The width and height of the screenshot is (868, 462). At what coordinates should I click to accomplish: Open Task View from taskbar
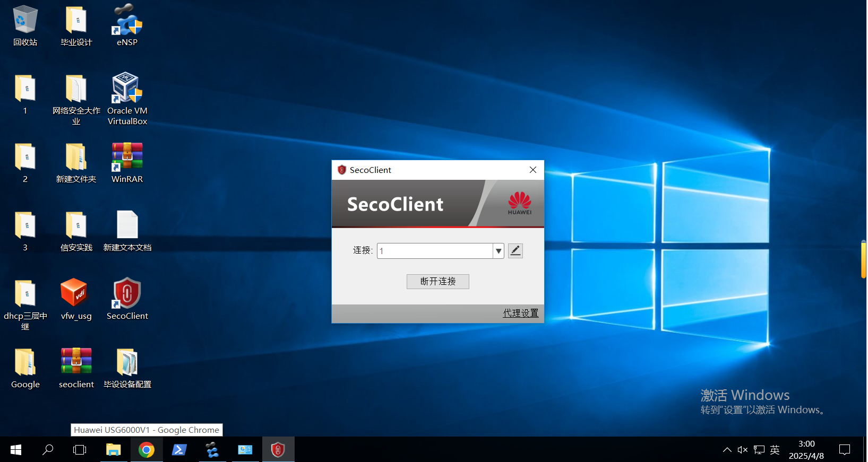80,450
